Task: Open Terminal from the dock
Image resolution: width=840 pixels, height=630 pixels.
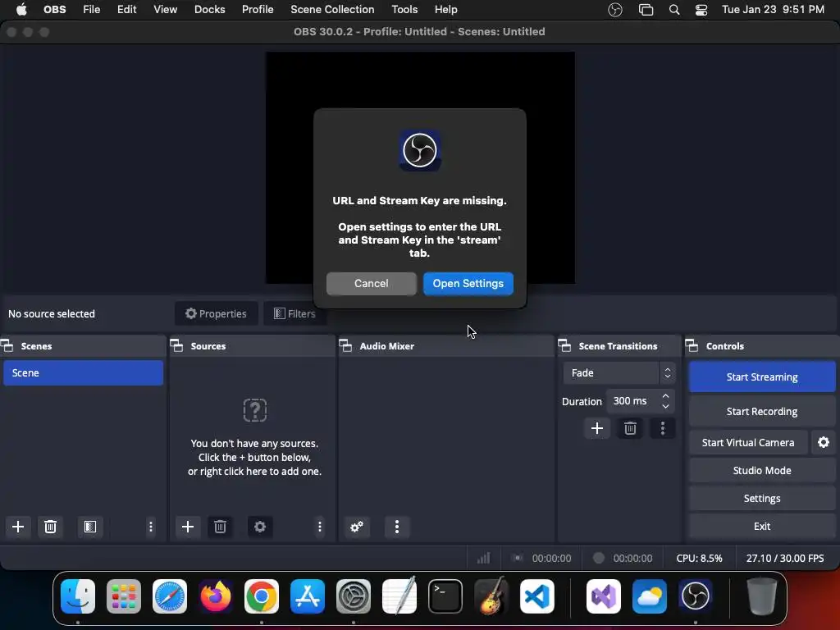Action: coord(445,596)
